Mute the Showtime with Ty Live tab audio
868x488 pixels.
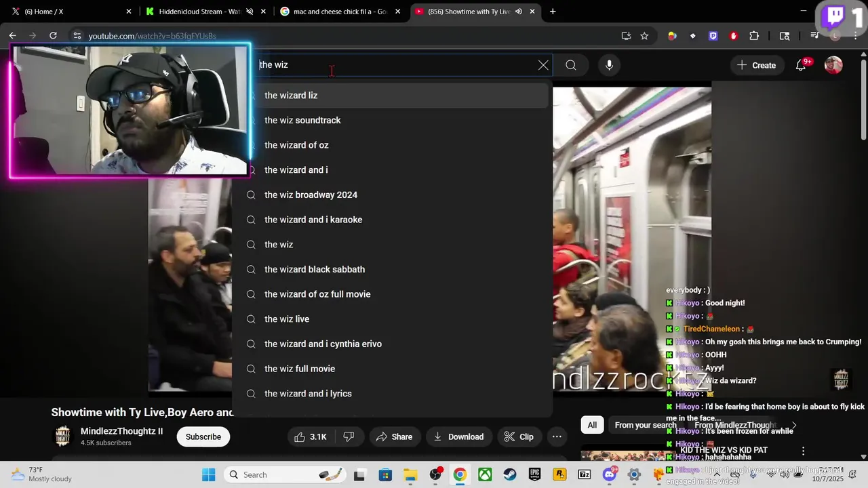(x=519, y=12)
